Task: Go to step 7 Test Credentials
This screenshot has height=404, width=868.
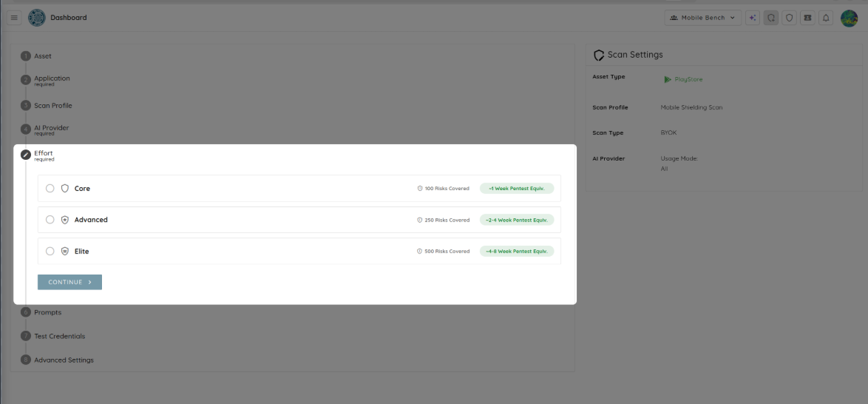Action: tap(53, 336)
